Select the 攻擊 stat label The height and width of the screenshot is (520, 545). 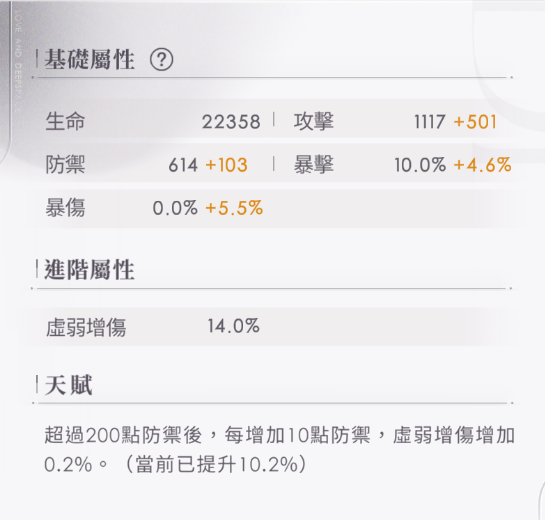pos(314,122)
